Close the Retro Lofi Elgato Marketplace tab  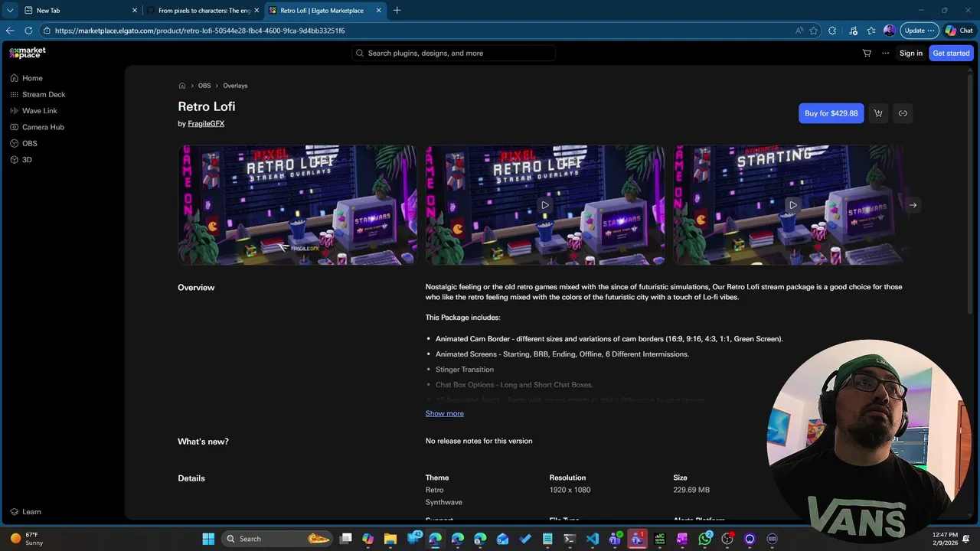(x=378, y=11)
